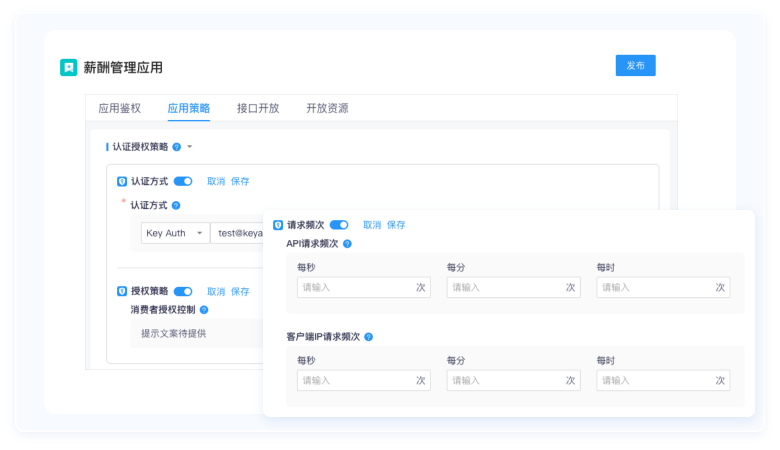Click shield icon next to 认证方式 header
The image size is (780, 450).
pos(122,182)
